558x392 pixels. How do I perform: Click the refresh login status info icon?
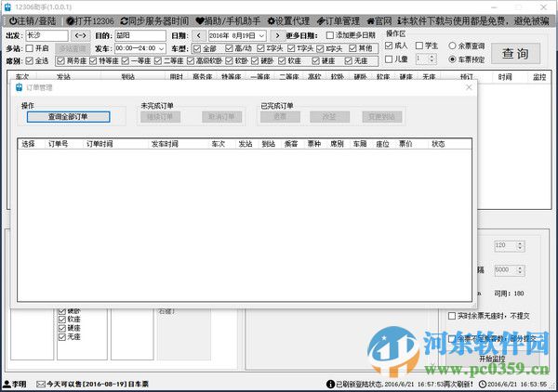330,384
